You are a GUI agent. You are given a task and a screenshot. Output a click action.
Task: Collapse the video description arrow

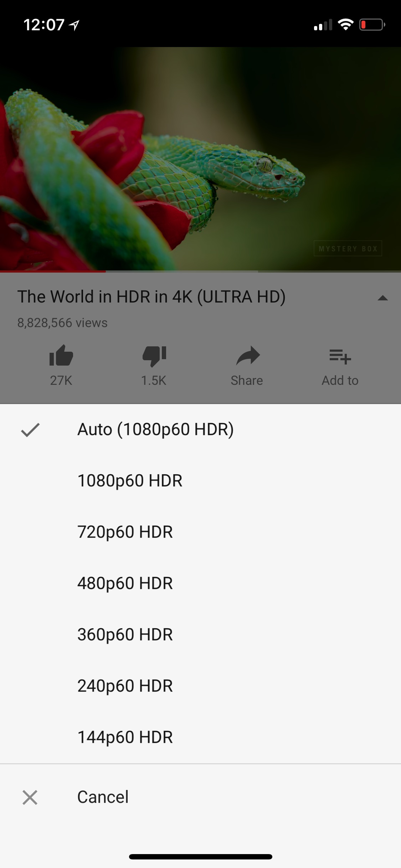tap(382, 298)
